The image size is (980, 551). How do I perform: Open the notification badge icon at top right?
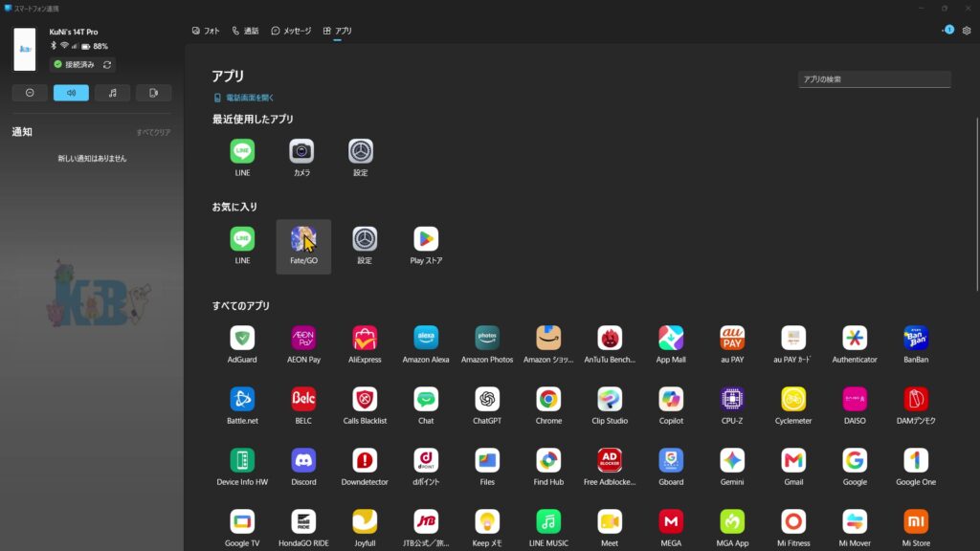[x=948, y=30]
